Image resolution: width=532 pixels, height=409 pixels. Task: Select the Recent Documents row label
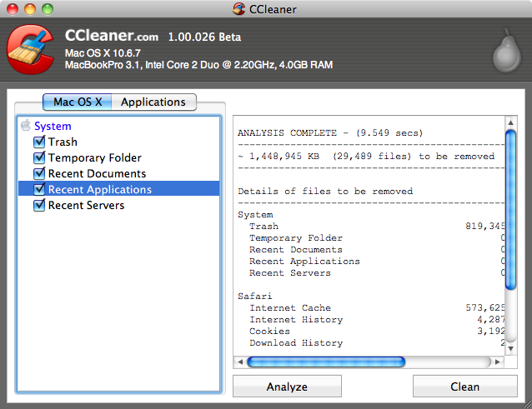click(97, 173)
